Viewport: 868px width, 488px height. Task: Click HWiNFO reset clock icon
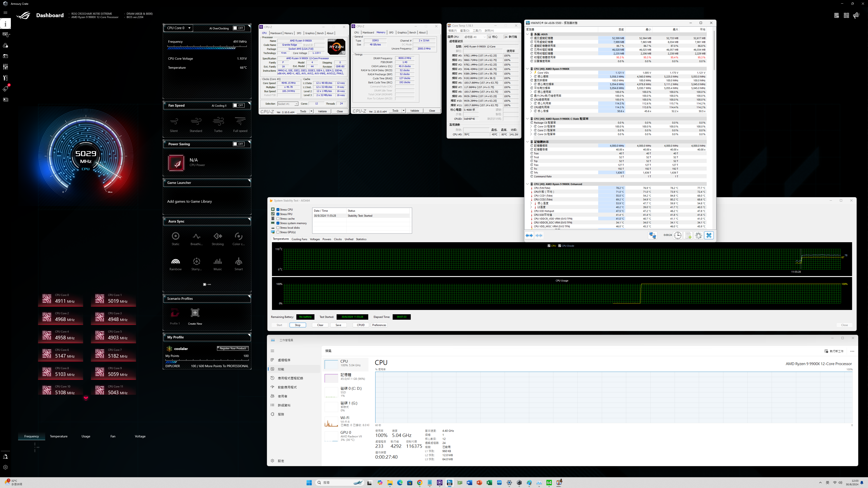pos(678,235)
